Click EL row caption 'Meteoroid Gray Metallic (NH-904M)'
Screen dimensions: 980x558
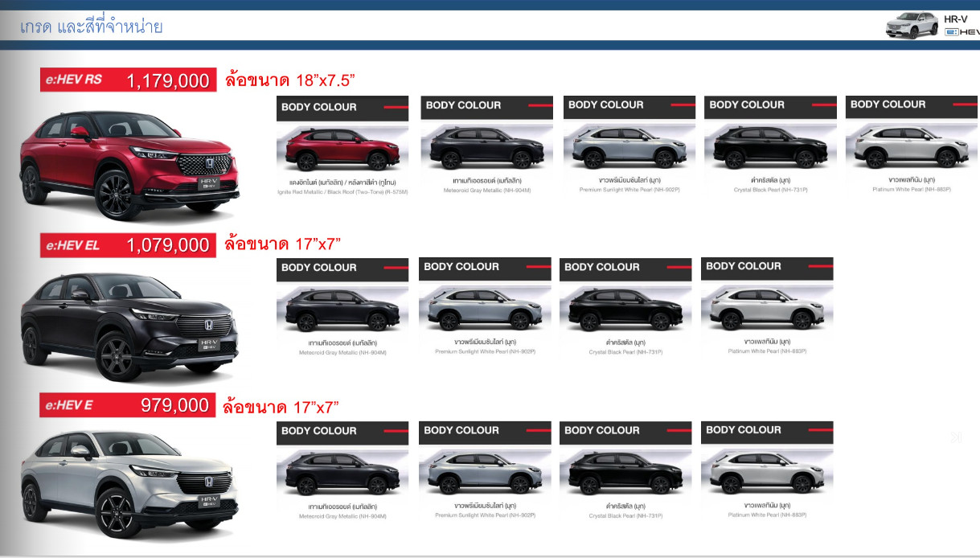342,352
